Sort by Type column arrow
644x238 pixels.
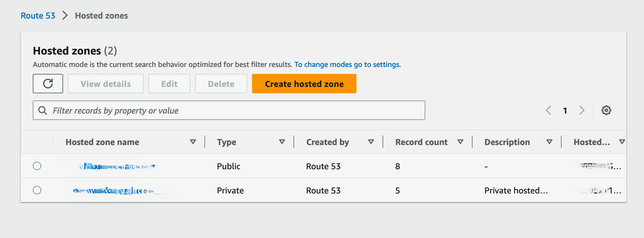coord(282,142)
